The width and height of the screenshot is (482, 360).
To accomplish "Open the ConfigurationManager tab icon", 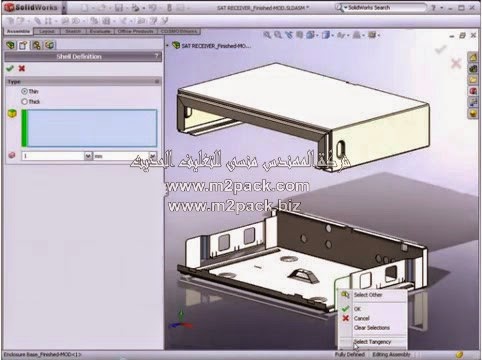I will tap(36, 45).
